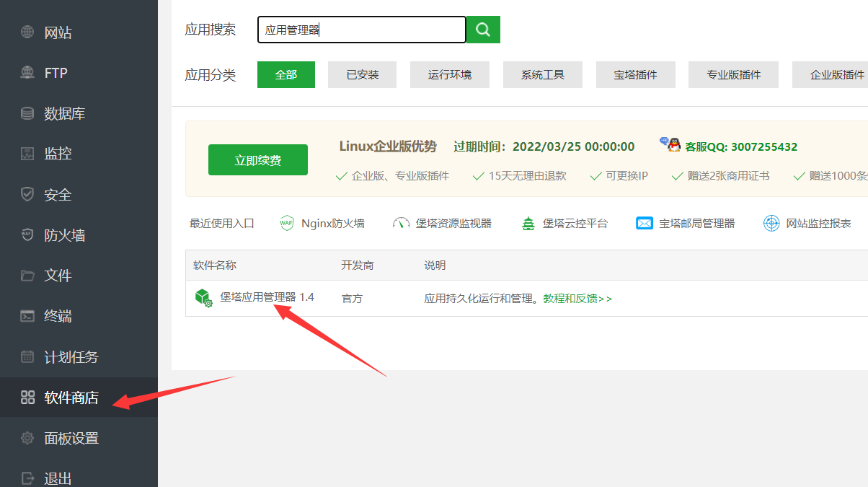Filter by 运行环境 category
868x487 pixels.
(450, 74)
